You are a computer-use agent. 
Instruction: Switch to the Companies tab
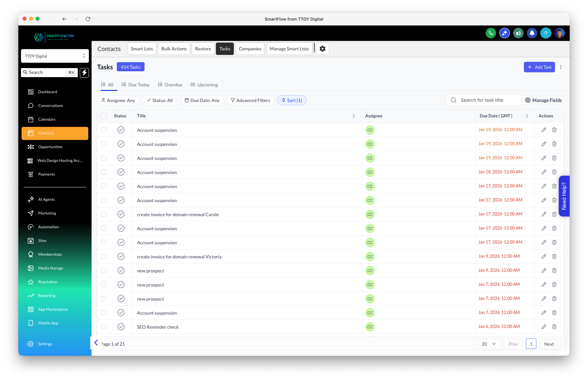250,48
